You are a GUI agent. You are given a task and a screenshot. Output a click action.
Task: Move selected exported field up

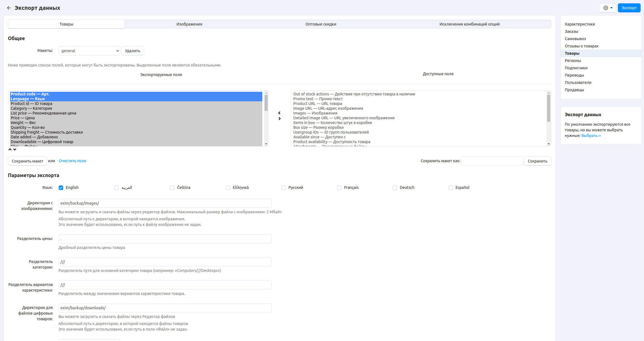coord(10,150)
